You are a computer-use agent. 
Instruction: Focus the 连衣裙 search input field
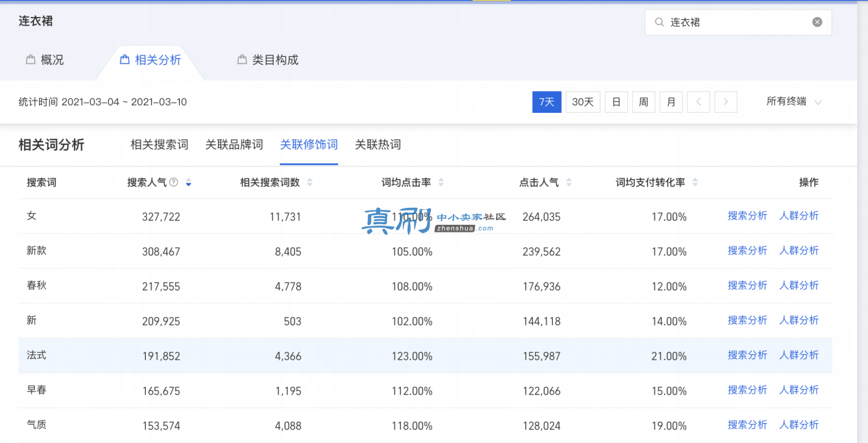click(738, 22)
